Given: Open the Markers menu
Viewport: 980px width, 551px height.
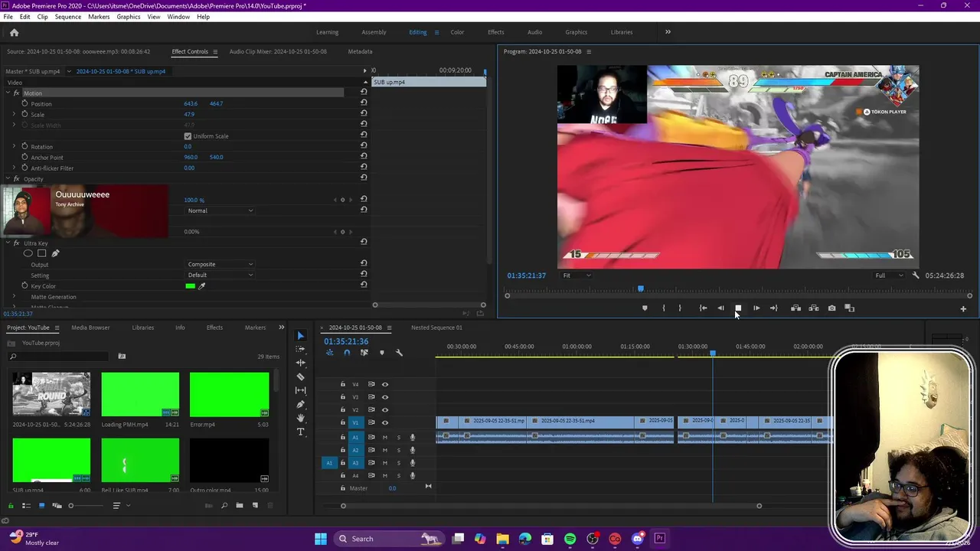Looking at the screenshot, I should pyautogui.click(x=99, y=17).
